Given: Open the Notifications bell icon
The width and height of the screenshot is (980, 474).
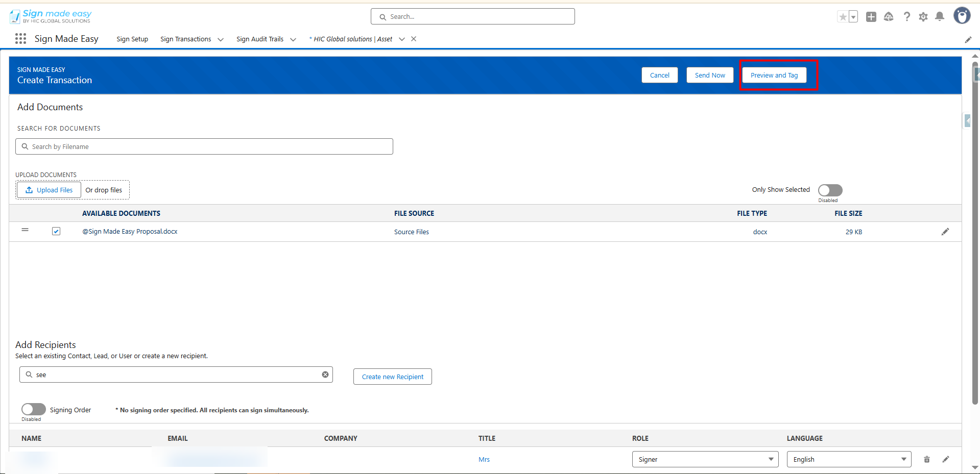Looking at the screenshot, I should point(940,17).
